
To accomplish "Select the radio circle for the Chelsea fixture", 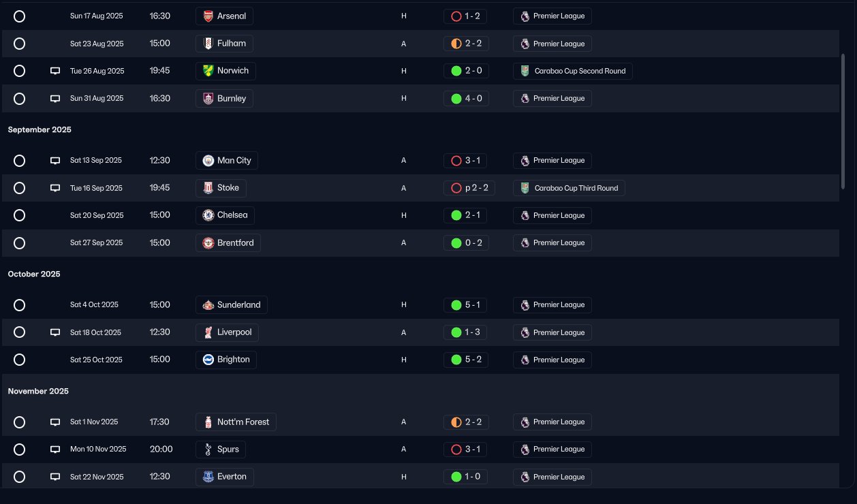I will [x=19, y=215].
